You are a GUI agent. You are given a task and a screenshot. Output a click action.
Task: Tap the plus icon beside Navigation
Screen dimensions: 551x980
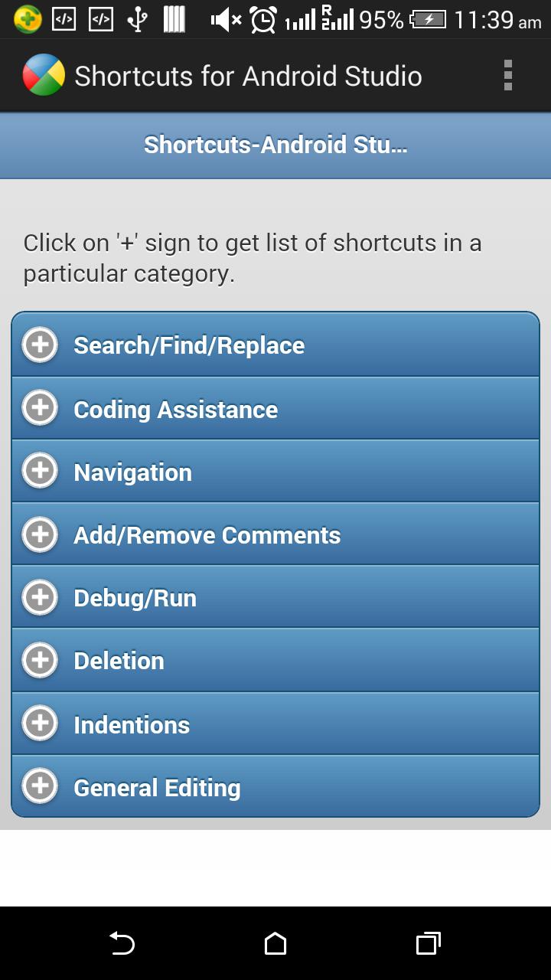[40, 472]
